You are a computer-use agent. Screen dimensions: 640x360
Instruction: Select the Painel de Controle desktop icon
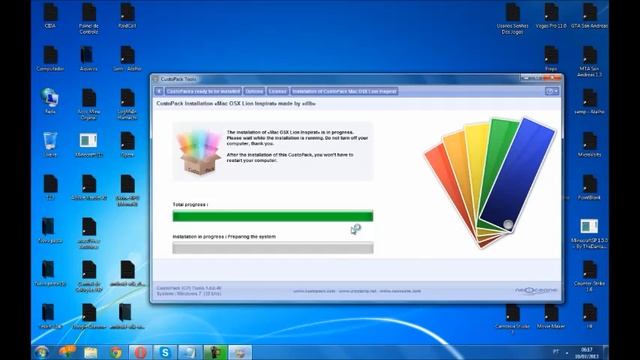tap(89, 18)
